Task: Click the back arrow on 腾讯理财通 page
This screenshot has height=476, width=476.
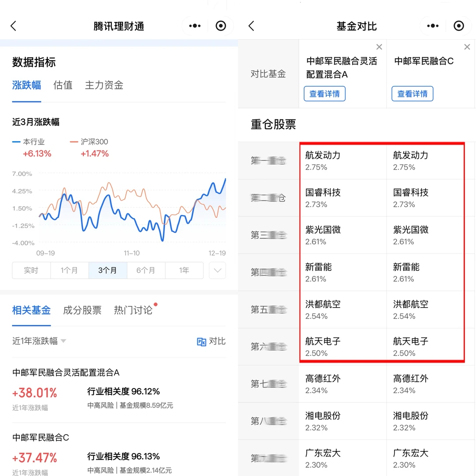Action: (13, 26)
